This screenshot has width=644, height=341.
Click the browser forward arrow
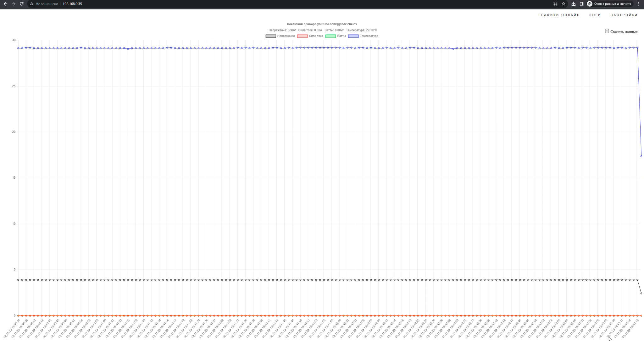click(14, 4)
